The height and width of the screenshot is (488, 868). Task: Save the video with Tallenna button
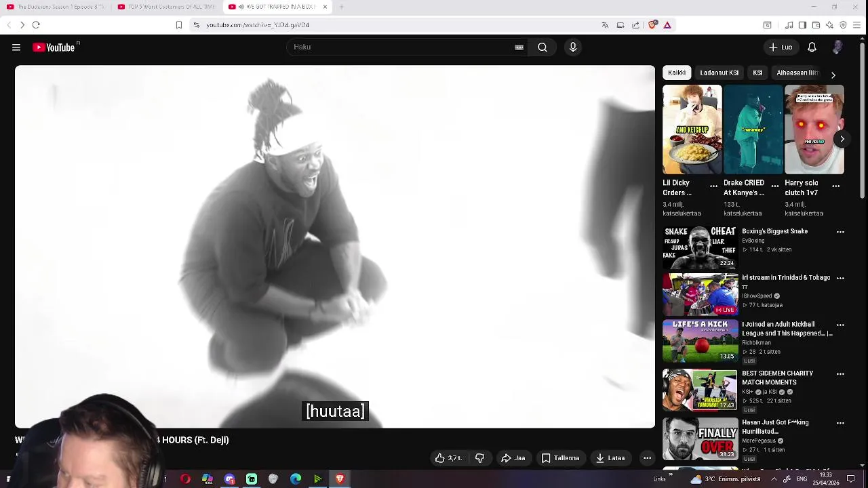point(560,458)
